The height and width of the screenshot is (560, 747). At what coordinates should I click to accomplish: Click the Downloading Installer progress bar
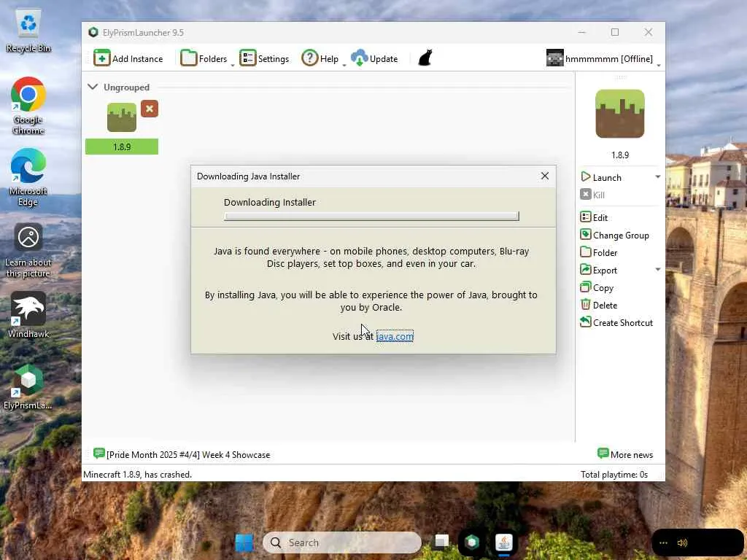(x=371, y=216)
